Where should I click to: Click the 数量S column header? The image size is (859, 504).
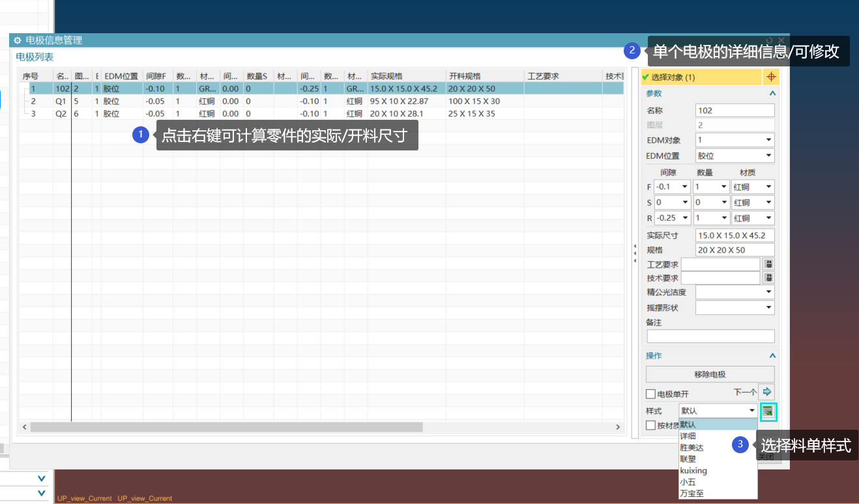pyautogui.click(x=259, y=76)
